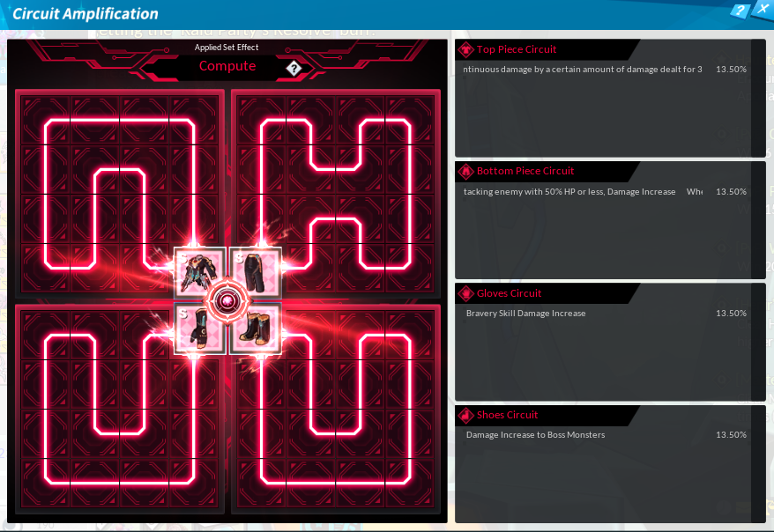
Task: Click the Top Piece Circuit header icon
Action: [465, 49]
